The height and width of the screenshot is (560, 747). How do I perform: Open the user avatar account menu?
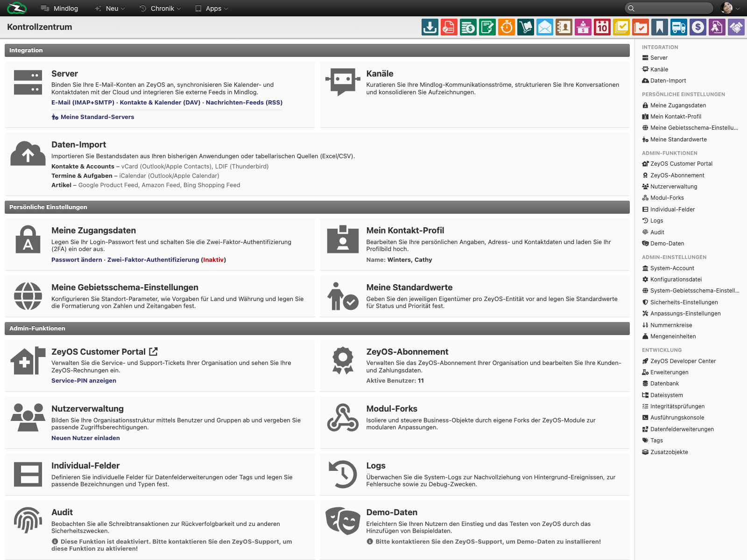pyautogui.click(x=730, y=8)
